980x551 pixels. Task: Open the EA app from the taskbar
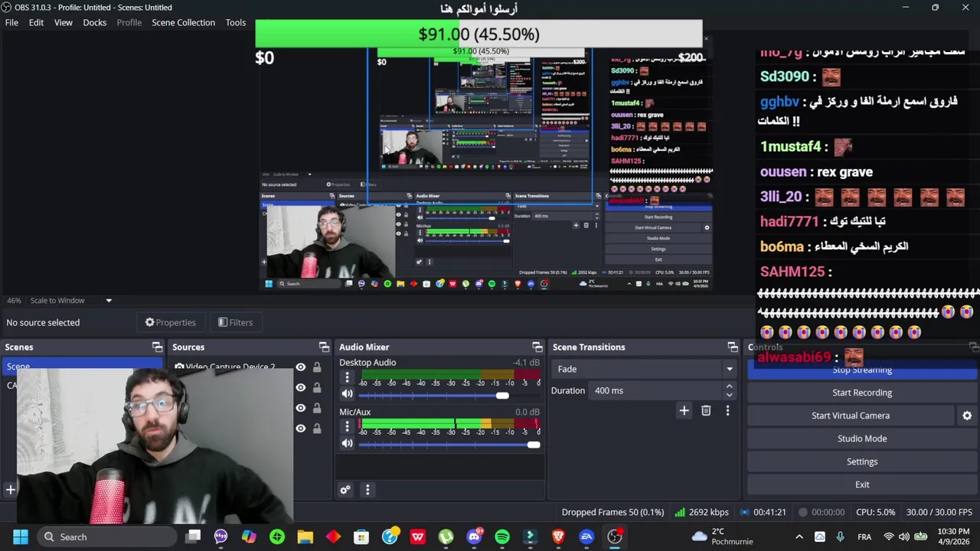tap(586, 536)
